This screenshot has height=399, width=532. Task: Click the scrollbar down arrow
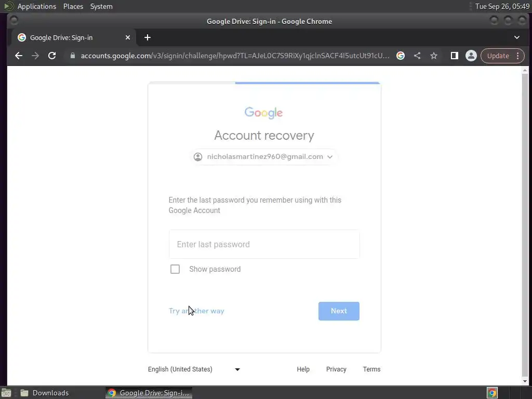coord(525,381)
